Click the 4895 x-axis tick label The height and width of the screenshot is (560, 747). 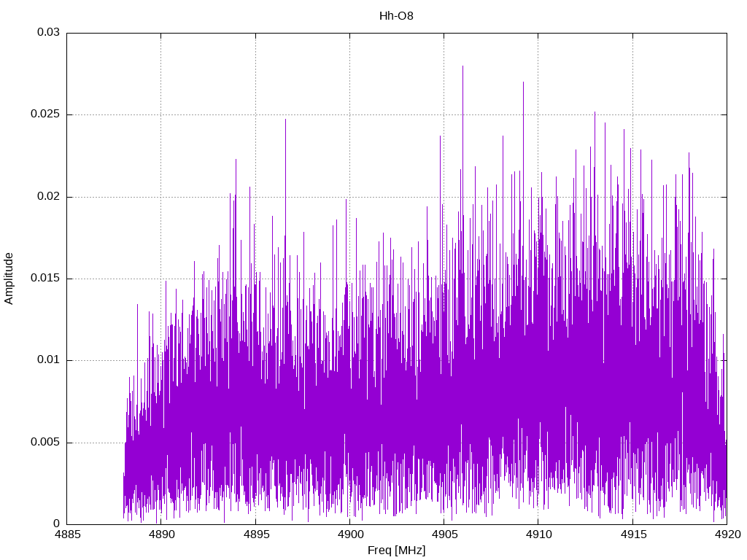tap(256, 534)
